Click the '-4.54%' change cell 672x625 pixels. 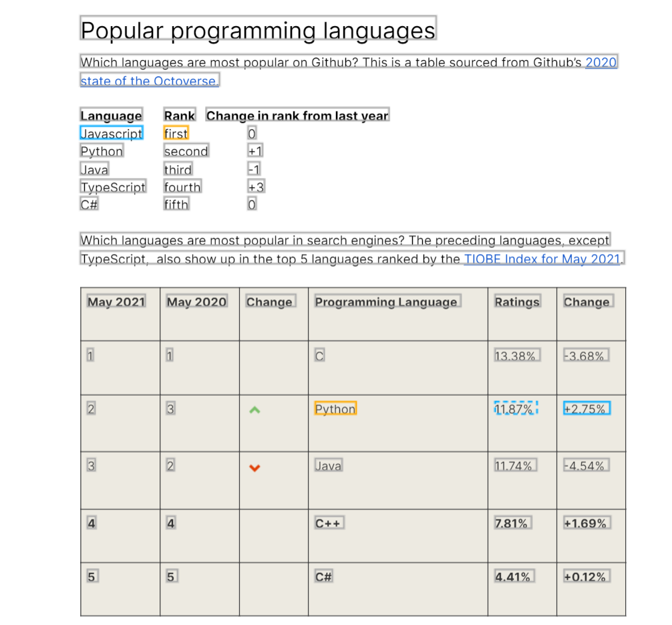(586, 465)
